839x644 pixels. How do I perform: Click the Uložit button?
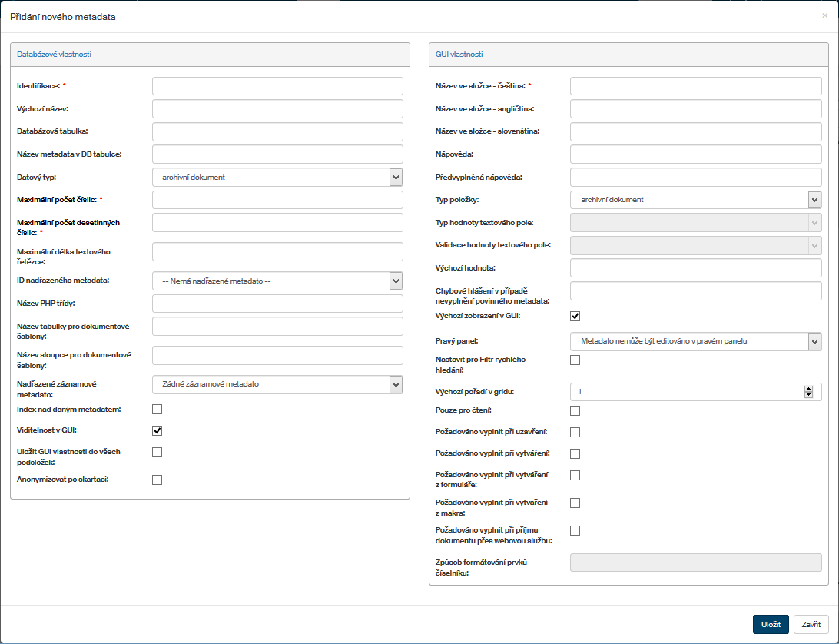[x=770, y=624]
